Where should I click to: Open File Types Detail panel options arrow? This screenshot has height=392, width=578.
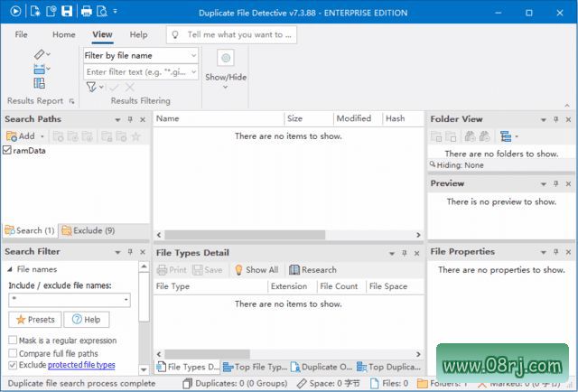tap(392, 253)
